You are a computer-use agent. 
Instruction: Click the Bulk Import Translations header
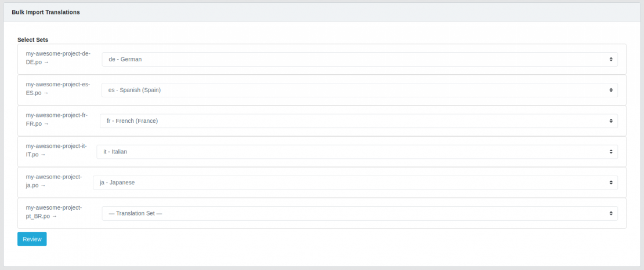coord(46,12)
